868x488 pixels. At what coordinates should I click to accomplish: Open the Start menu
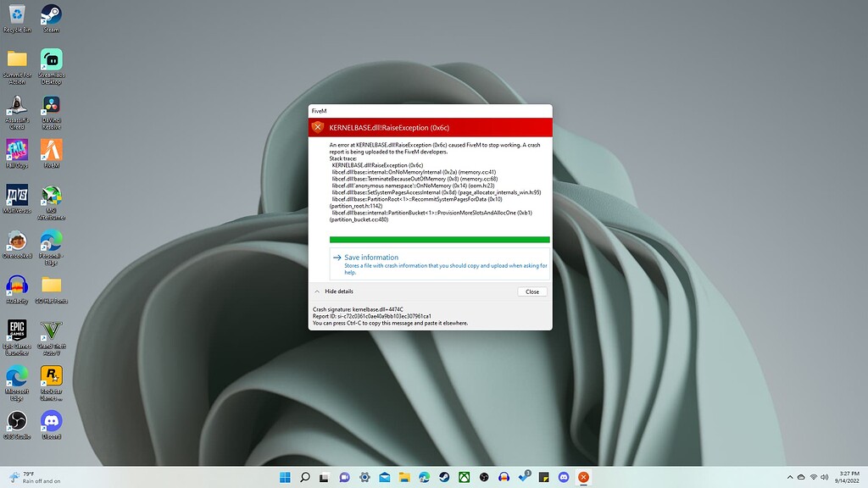coord(286,477)
